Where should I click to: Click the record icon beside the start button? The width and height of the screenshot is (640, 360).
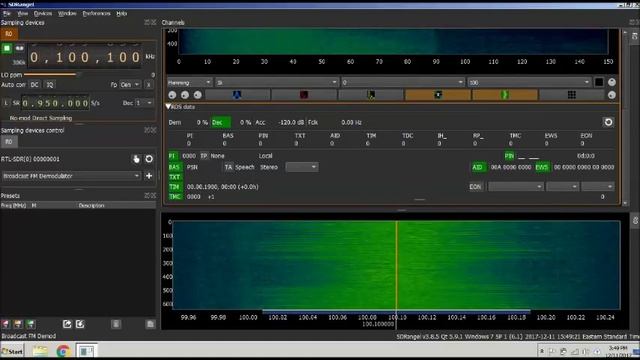point(19,49)
